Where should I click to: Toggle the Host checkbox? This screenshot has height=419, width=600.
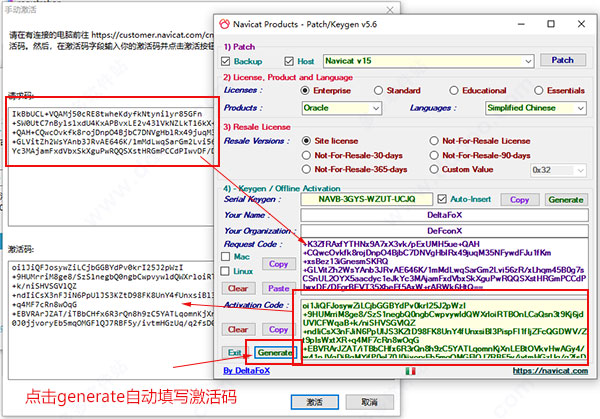[289, 61]
